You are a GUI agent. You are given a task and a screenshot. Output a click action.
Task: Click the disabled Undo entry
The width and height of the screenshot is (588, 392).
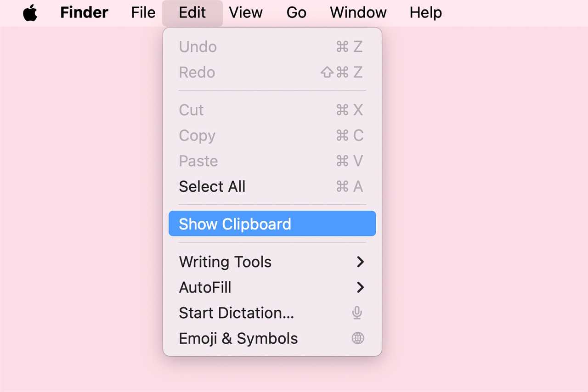272,47
